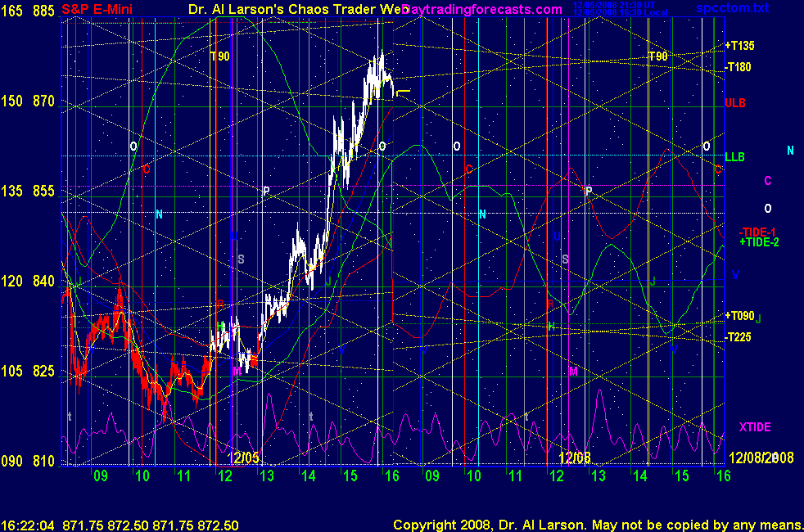Viewport: 804px width, 532px height.
Task: Select the magenta XTIDE legend label
Action: coord(754,427)
